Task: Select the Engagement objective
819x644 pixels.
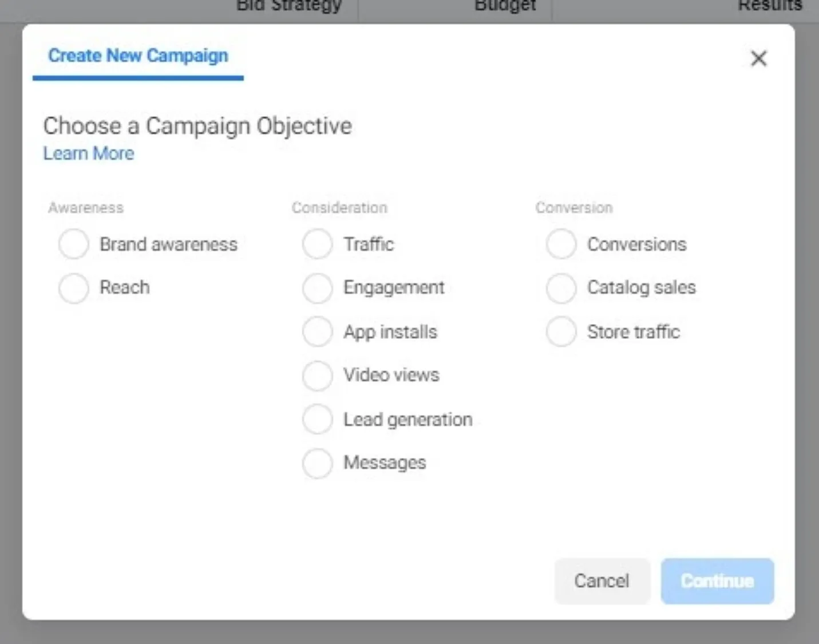Action: tap(317, 288)
